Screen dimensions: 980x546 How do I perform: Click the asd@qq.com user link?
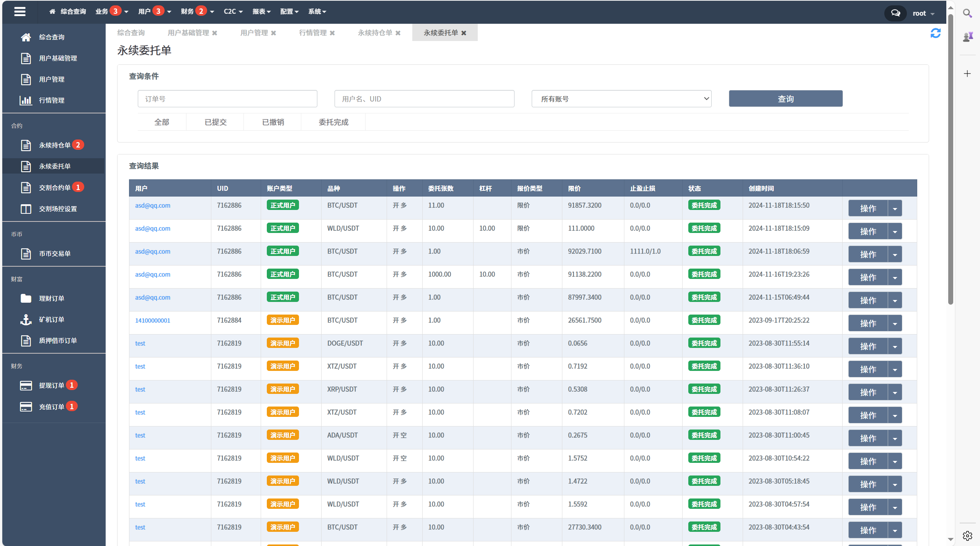[x=153, y=206]
